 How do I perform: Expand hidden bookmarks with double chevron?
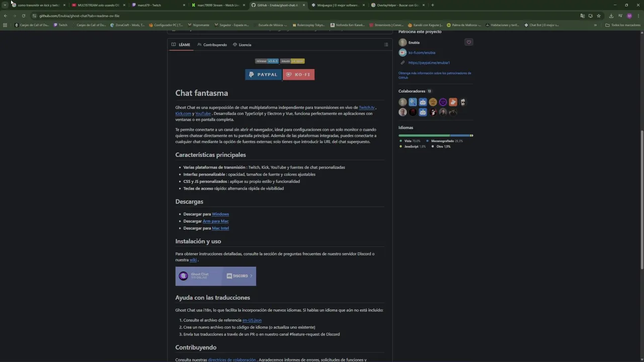click(595, 25)
